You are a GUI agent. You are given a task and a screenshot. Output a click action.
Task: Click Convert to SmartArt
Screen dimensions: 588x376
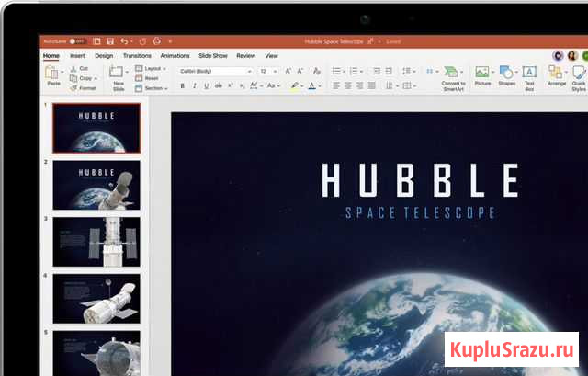point(453,78)
